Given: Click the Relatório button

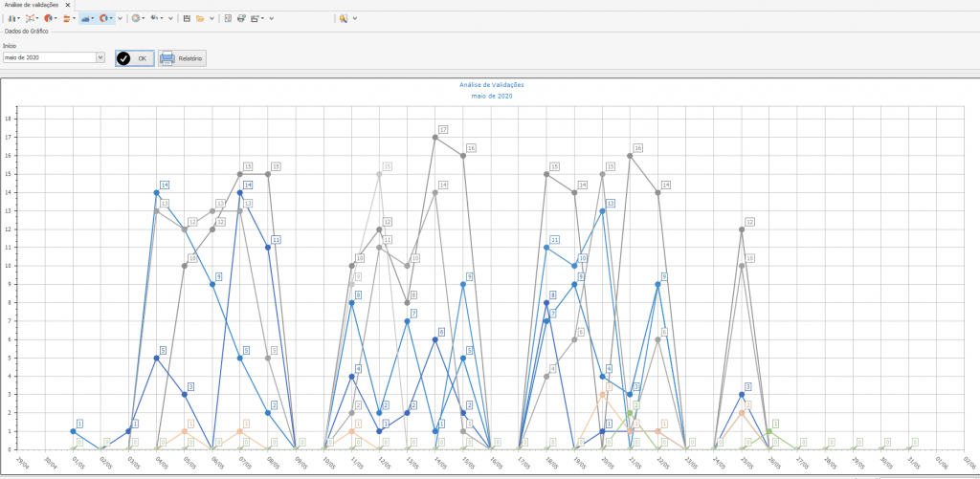Looking at the screenshot, I should [182, 58].
